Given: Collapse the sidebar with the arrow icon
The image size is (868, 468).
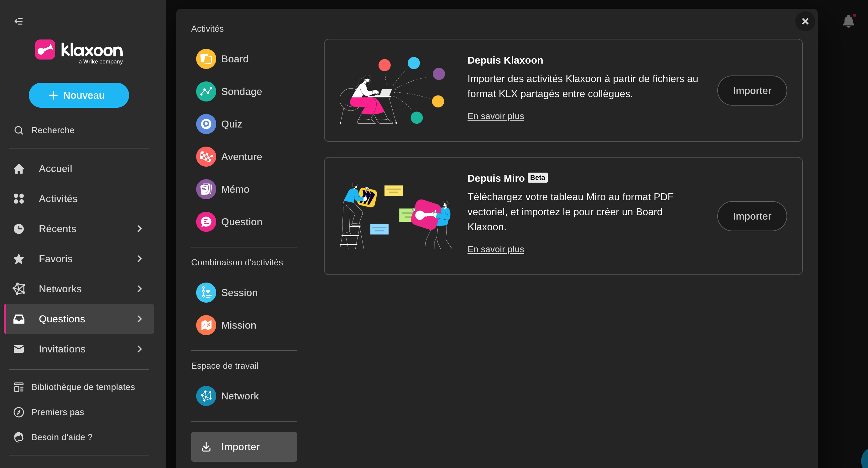Looking at the screenshot, I should (18, 21).
